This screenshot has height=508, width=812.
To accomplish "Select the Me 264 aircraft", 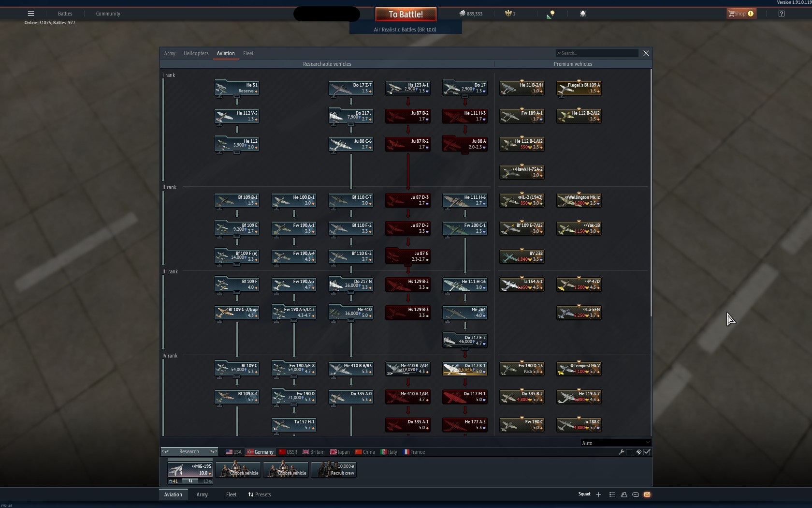I will pos(465,313).
